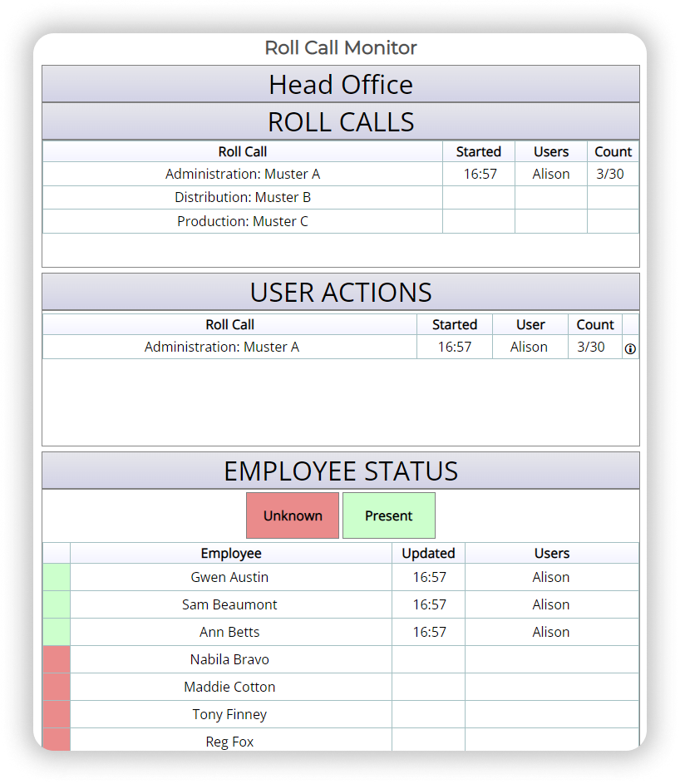Click the green cell next to Sam Beaumont
Viewport: 680px width, 784px height.
point(56,604)
